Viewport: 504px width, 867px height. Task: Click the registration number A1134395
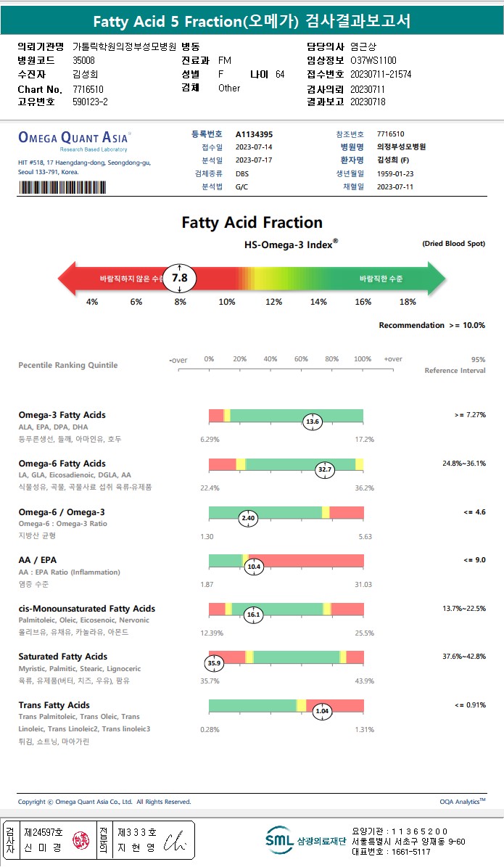coord(254,134)
